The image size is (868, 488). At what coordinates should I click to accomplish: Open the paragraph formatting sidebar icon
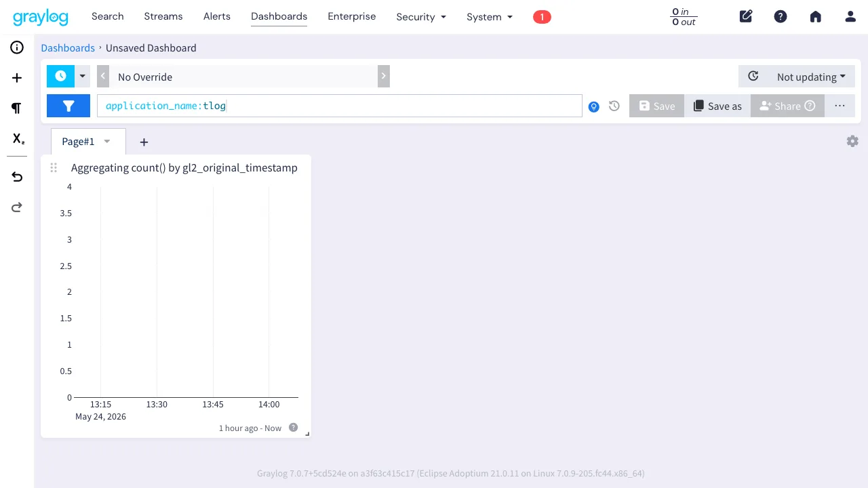pos(17,108)
